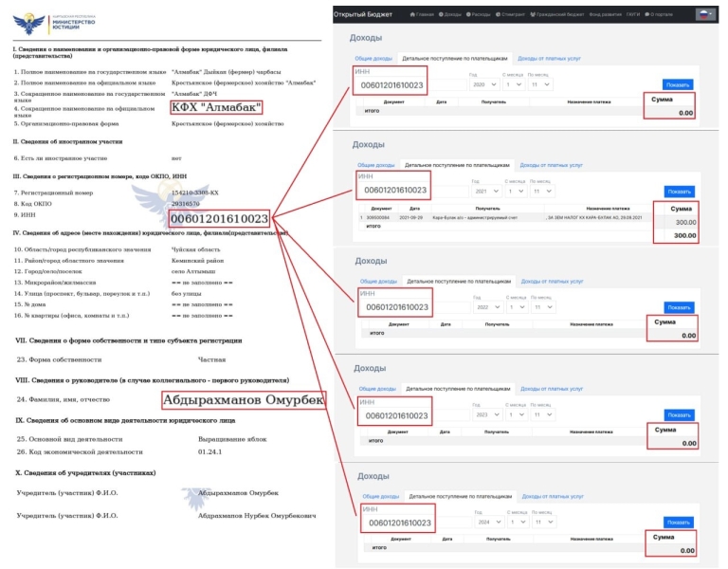
Task: Click Показать button in the 2024 panel
Action: point(679,523)
